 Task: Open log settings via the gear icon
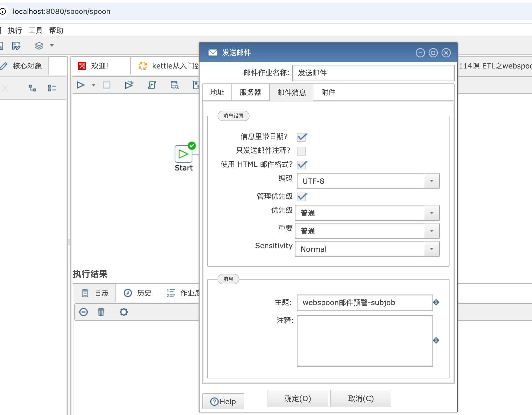pos(124,312)
